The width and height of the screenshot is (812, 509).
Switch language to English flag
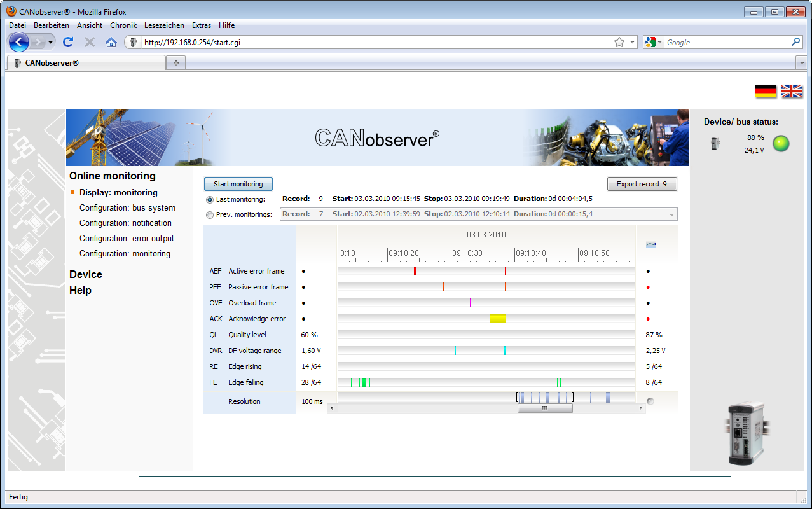(x=792, y=91)
